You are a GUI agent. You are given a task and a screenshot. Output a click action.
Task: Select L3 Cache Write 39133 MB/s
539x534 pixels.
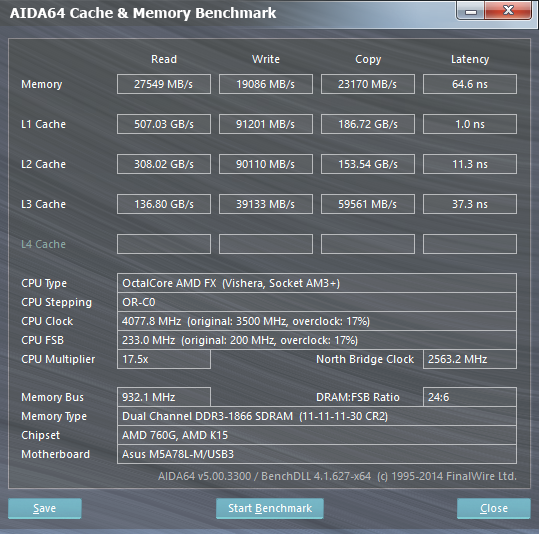[x=266, y=204]
